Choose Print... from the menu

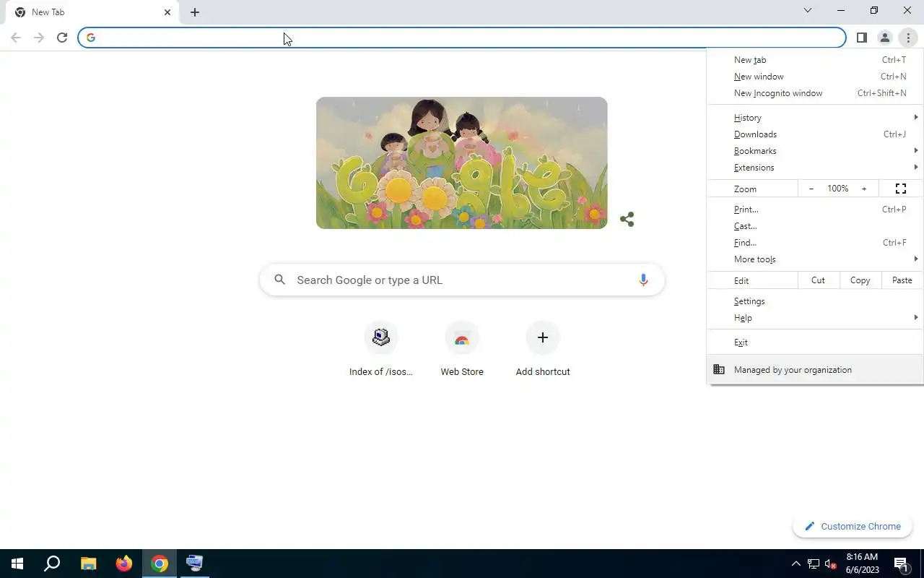pos(815,210)
